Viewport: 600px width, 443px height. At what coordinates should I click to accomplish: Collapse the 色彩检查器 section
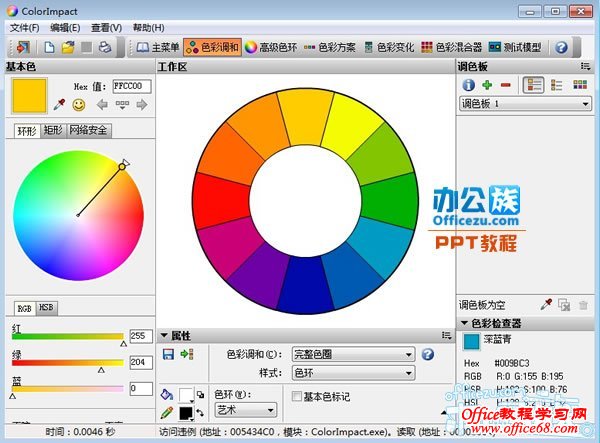464,323
